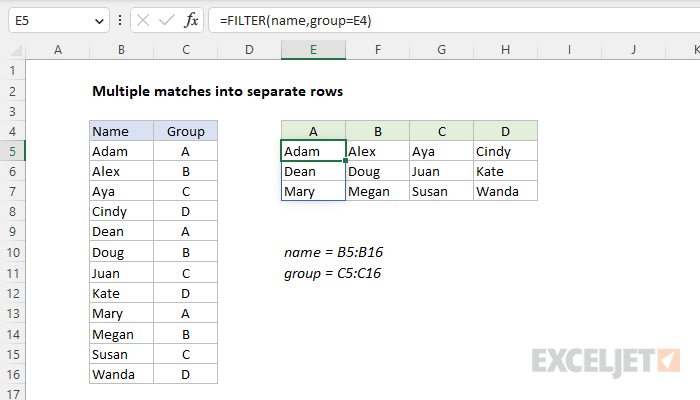Select column H header

(x=505, y=50)
